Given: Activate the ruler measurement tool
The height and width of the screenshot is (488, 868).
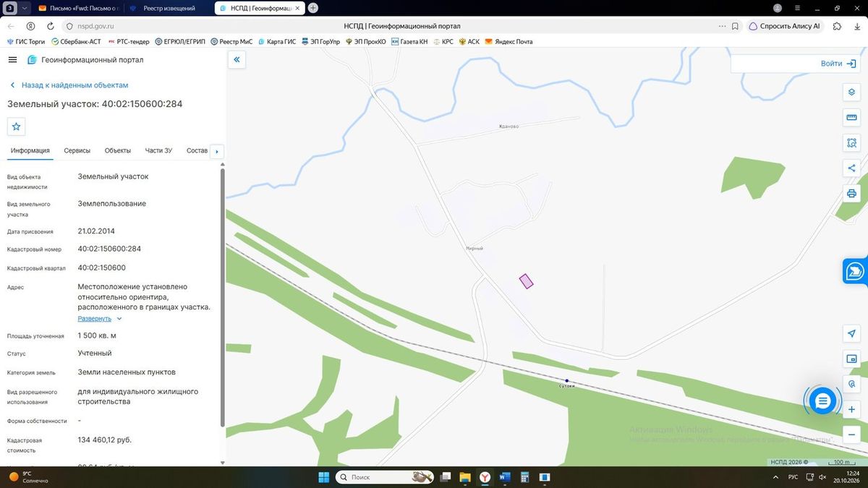Looking at the screenshot, I should pos(851,118).
